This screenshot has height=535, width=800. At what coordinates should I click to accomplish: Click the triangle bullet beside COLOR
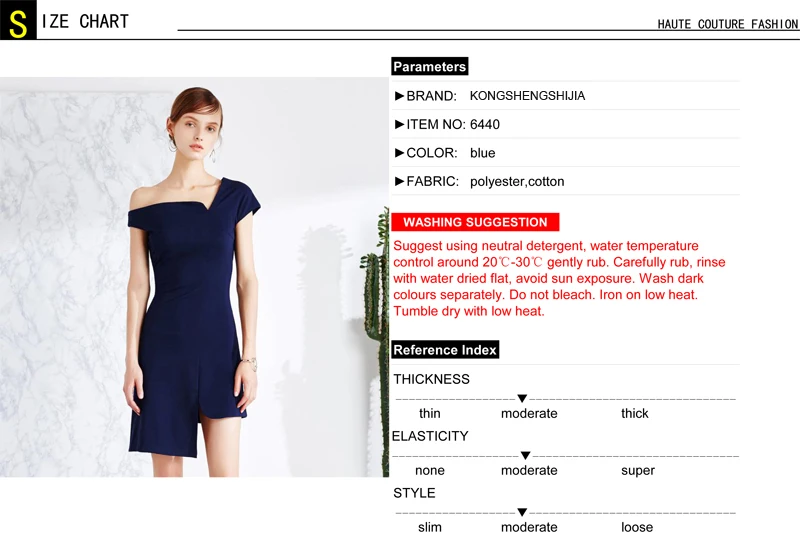[399, 153]
